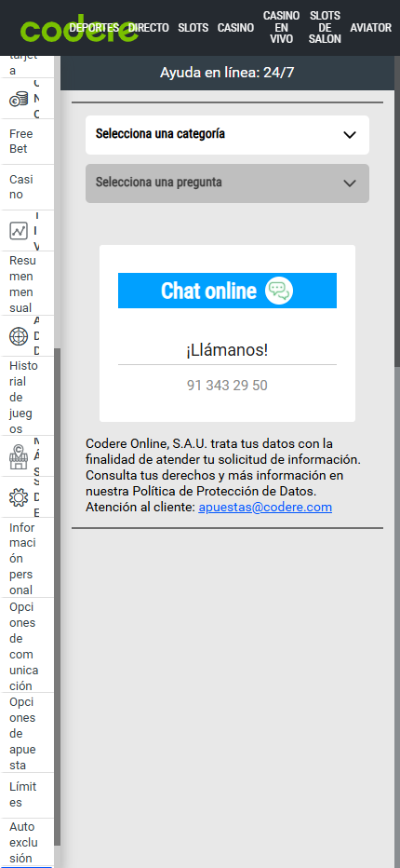Open AVIATOR in the top navigation

point(370,28)
